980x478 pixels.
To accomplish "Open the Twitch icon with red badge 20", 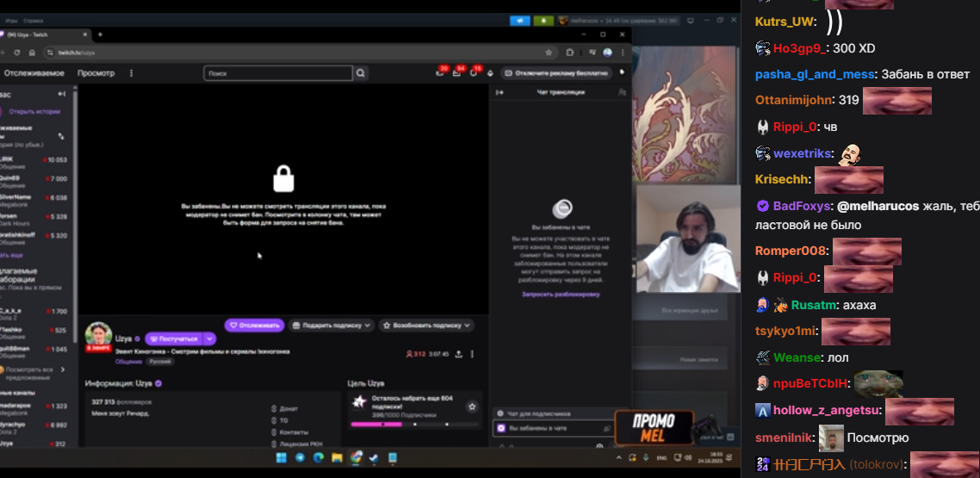I will click(440, 73).
